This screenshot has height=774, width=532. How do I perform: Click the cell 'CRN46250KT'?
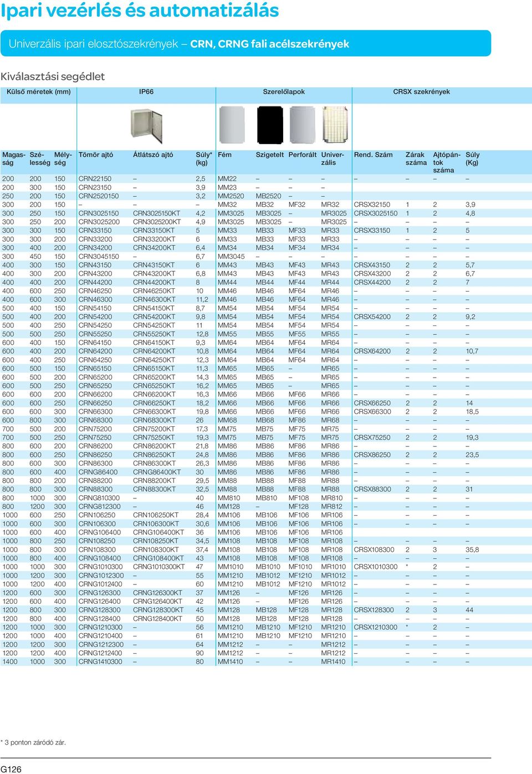pyautogui.click(x=154, y=291)
